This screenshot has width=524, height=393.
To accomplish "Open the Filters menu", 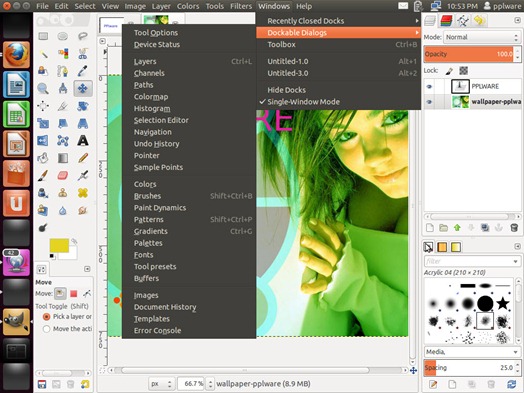I will pyautogui.click(x=241, y=6).
